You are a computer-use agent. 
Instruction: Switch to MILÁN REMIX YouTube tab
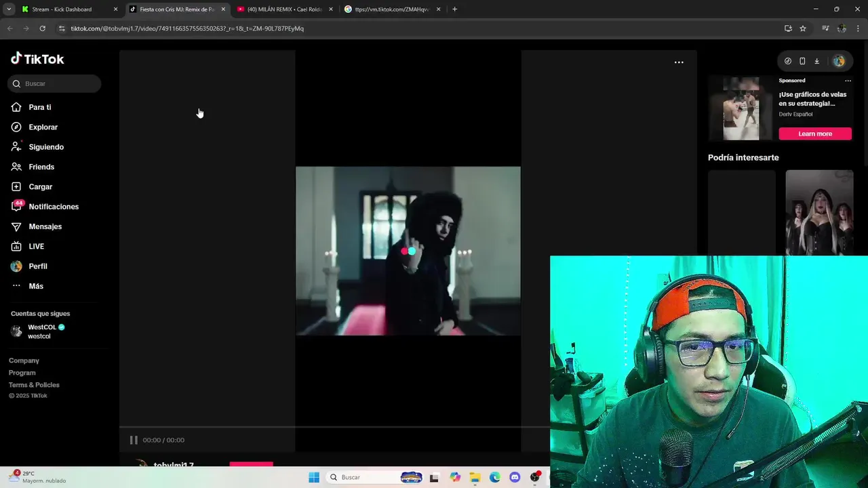click(x=284, y=9)
